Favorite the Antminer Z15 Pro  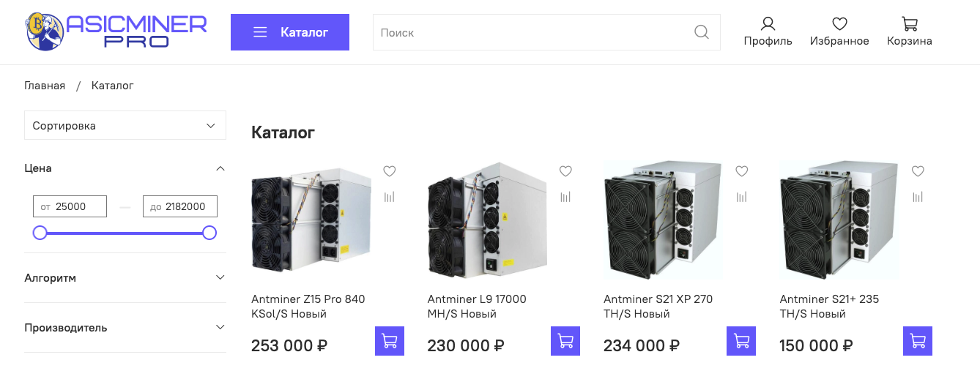tap(390, 171)
